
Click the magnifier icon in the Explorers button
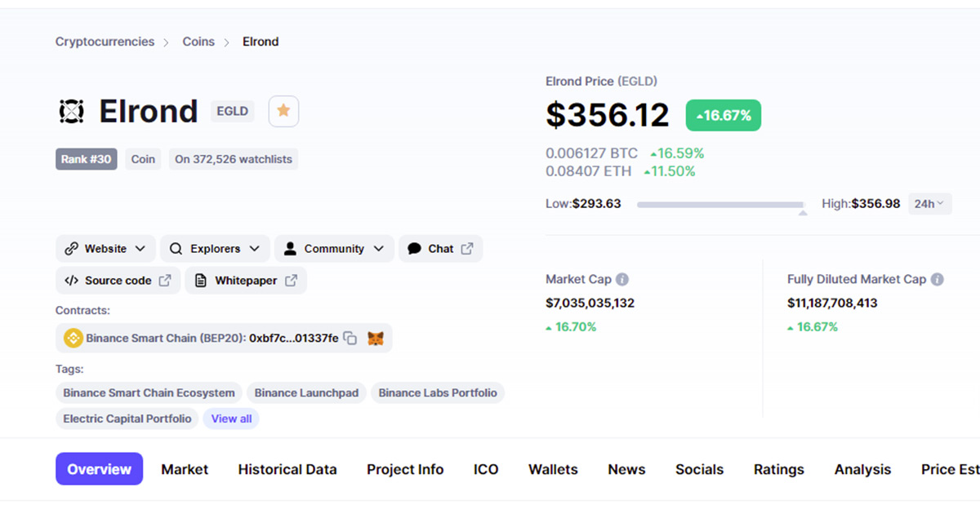[x=176, y=249]
